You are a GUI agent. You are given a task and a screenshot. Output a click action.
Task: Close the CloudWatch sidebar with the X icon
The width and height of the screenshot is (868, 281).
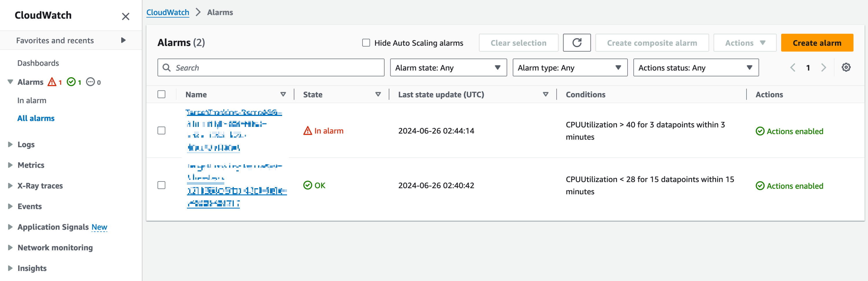(125, 16)
